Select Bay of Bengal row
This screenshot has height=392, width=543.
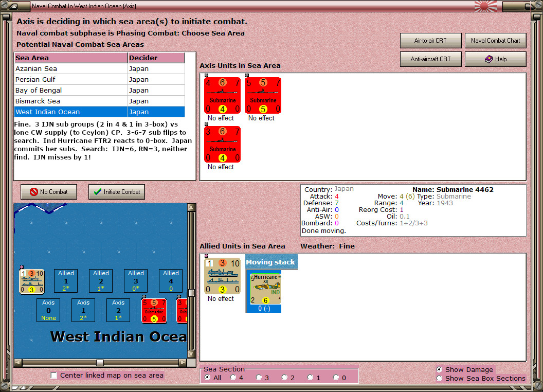coord(99,90)
